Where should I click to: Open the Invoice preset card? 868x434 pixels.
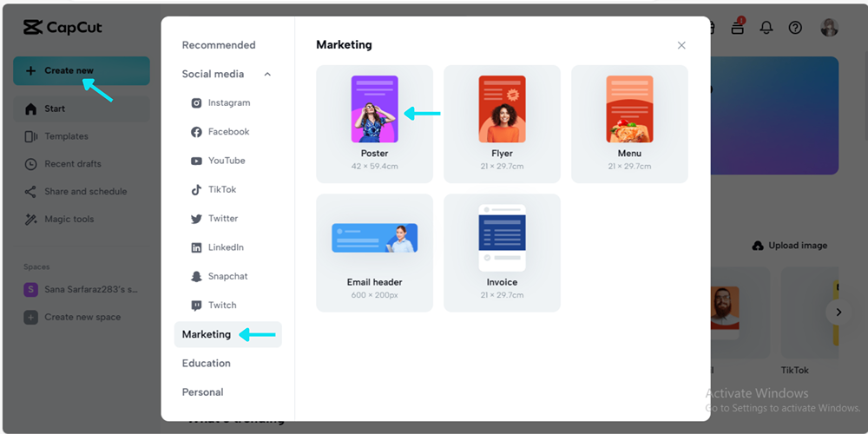502,253
